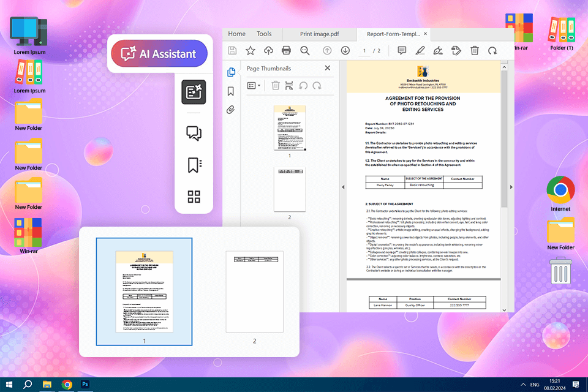Open Photoshop from the taskbar
This screenshot has width=588, height=392.
(x=85, y=384)
